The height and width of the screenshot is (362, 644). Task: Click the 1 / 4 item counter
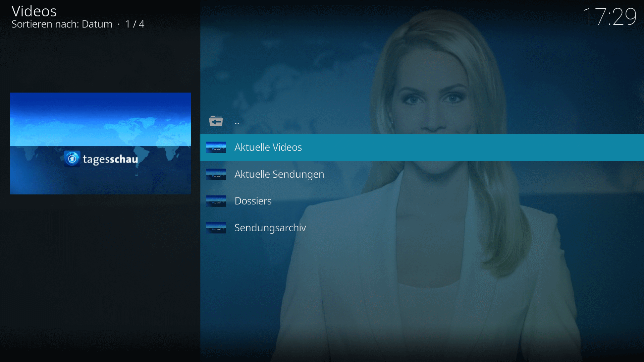point(135,24)
